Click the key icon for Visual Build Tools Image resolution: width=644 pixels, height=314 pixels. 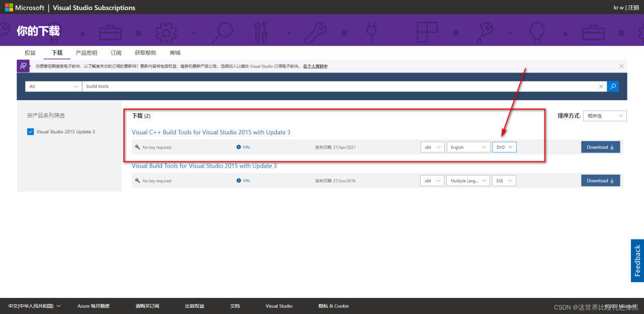[137, 180]
